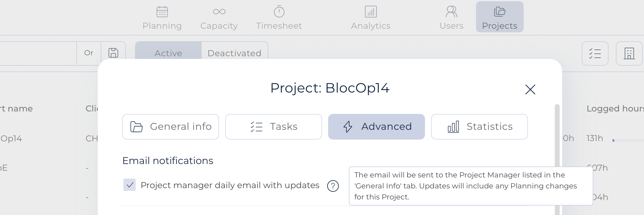Open the Tasks tab in dialog
This screenshot has width=644, height=215.
[273, 127]
